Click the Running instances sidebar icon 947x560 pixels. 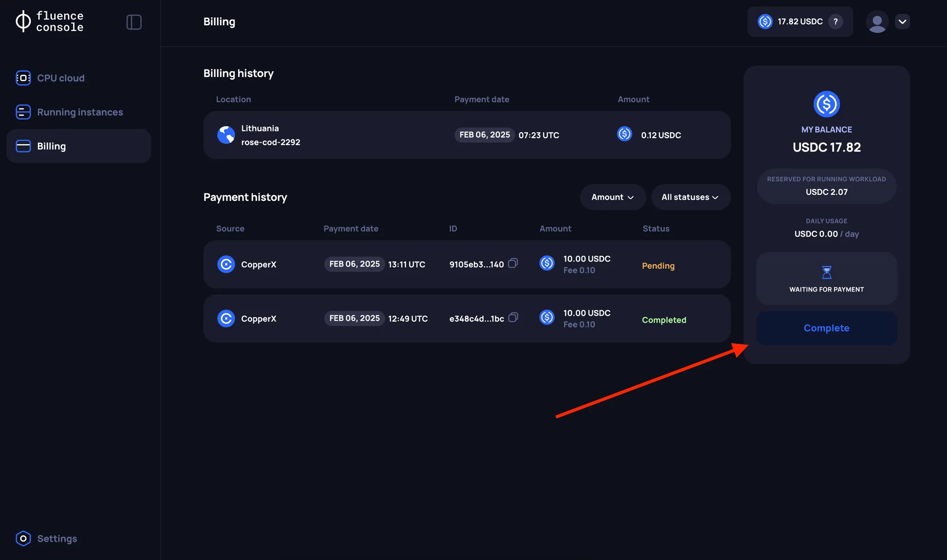point(23,112)
